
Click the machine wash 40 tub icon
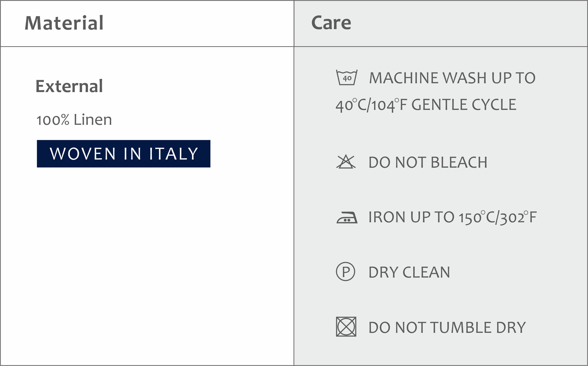tap(347, 77)
